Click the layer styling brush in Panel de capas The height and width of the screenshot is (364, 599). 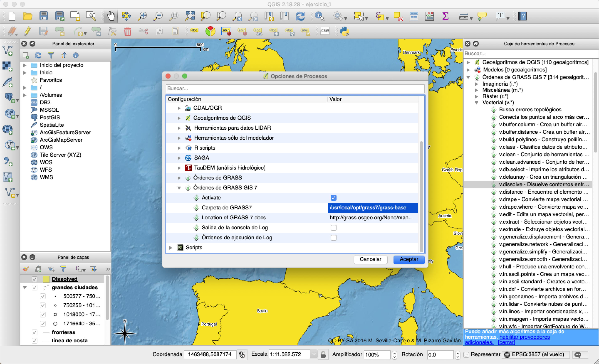[26, 269]
